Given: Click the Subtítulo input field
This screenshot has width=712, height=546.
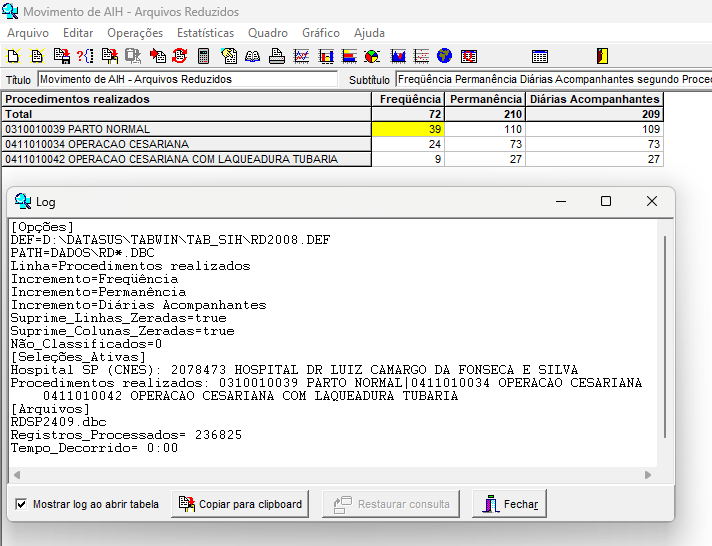Looking at the screenshot, I should tap(554, 79).
